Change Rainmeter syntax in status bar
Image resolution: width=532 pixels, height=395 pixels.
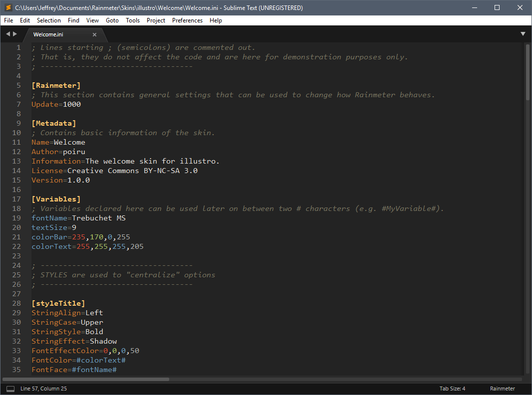tap(502, 389)
